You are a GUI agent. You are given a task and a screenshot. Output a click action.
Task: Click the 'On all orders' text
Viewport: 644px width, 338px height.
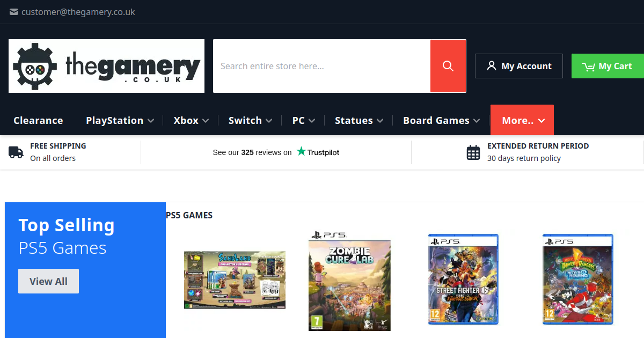click(53, 158)
